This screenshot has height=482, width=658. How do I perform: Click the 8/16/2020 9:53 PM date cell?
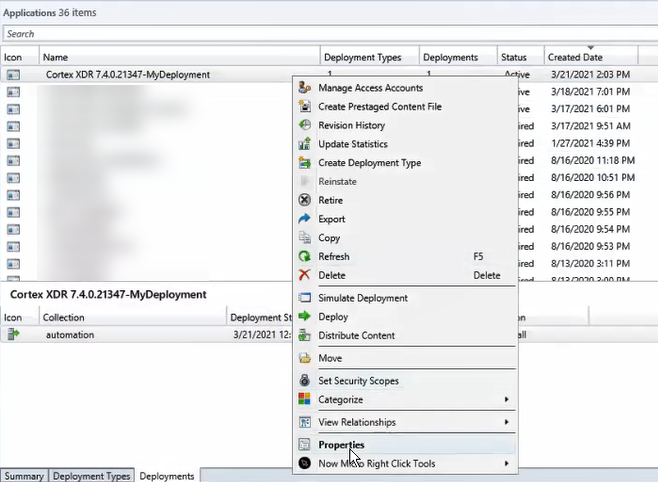click(590, 247)
